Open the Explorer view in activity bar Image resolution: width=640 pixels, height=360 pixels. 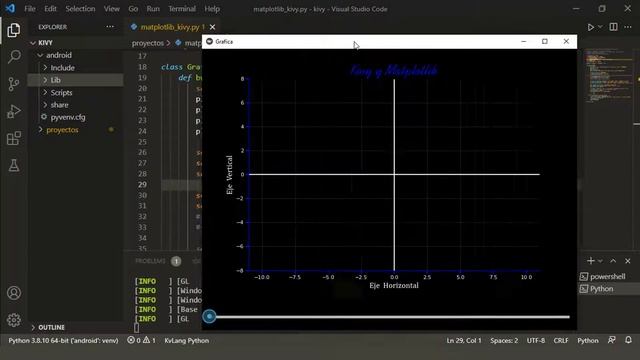(x=13, y=30)
